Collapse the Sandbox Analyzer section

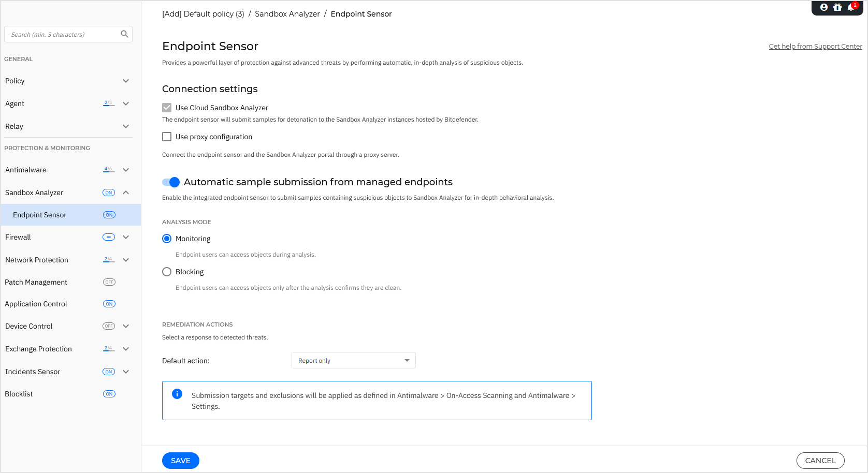125,192
